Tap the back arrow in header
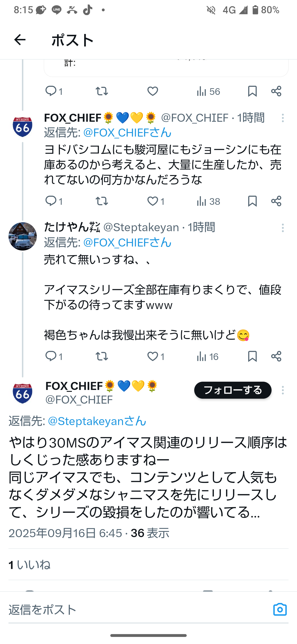 [x=20, y=40]
